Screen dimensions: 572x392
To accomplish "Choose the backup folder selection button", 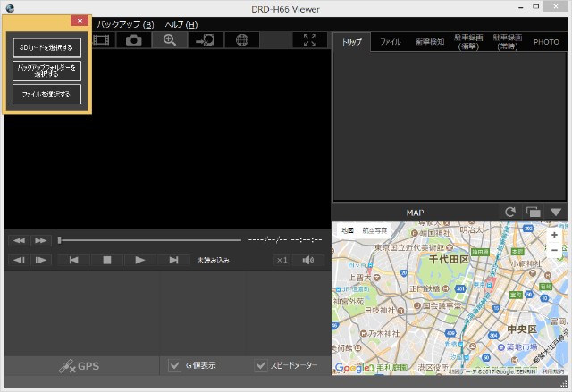I will pos(46,71).
